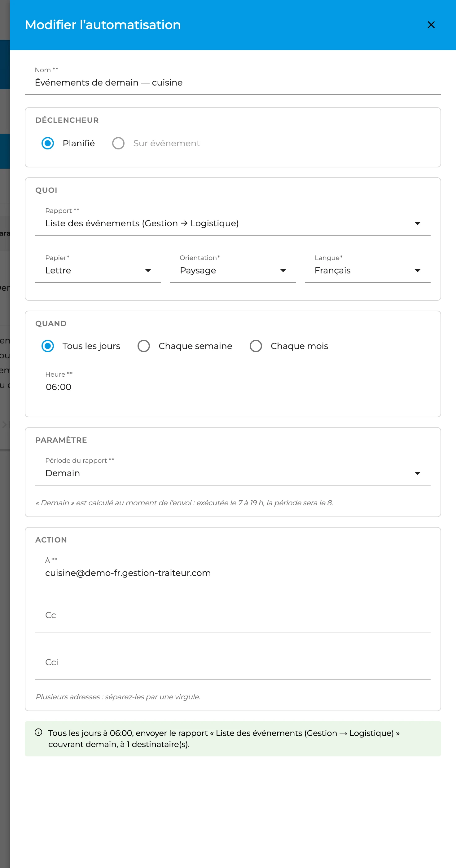Click the Heure field showing 06:00
Image resolution: width=456 pixels, height=868 pixels.
60,383
